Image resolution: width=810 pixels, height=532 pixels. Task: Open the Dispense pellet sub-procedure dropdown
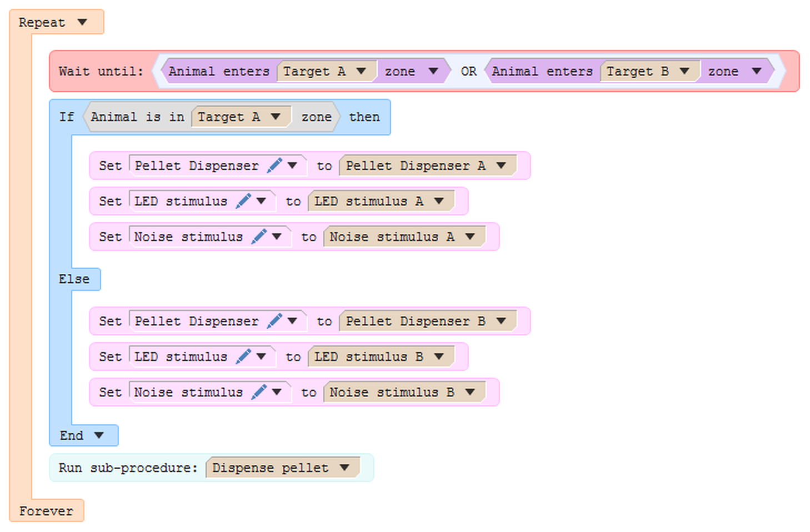pos(344,468)
